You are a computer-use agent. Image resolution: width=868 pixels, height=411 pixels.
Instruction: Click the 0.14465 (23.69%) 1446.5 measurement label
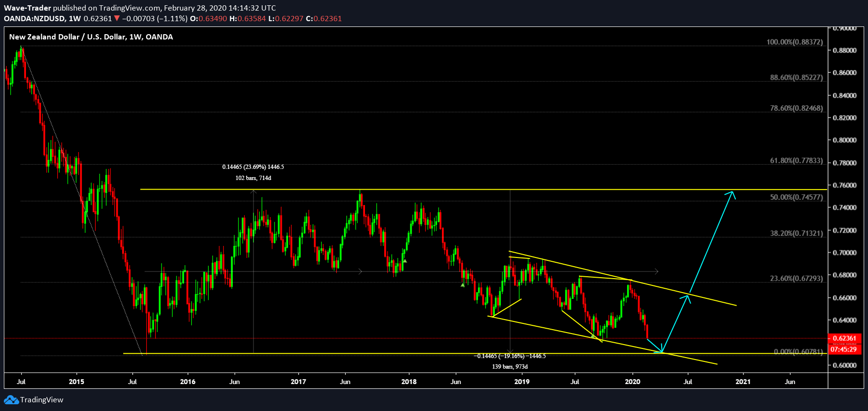253,167
